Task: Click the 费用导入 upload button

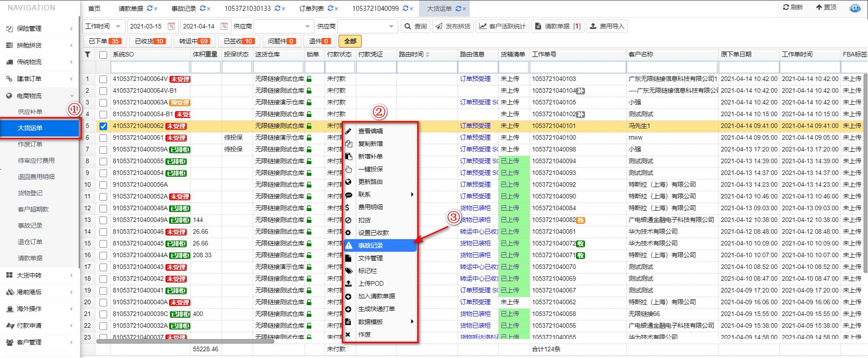Action: point(607,26)
